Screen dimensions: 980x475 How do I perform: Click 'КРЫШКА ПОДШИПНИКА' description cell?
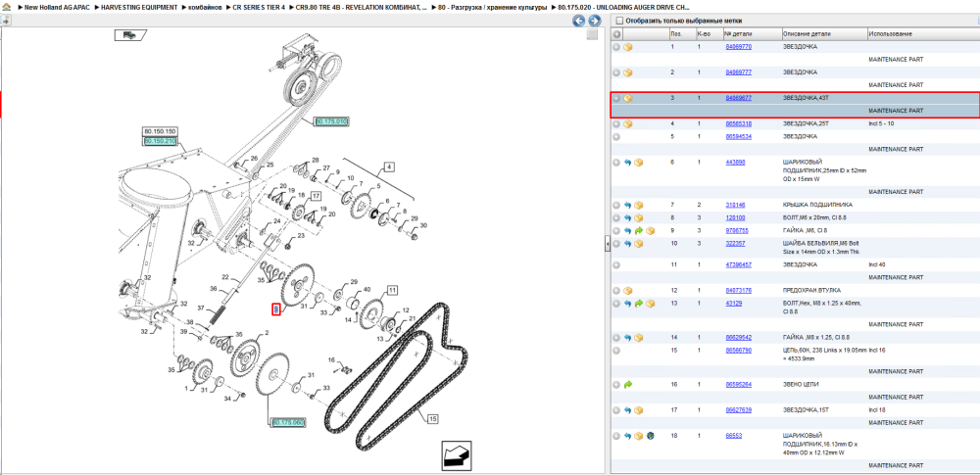pyautogui.click(x=817, y=205)
